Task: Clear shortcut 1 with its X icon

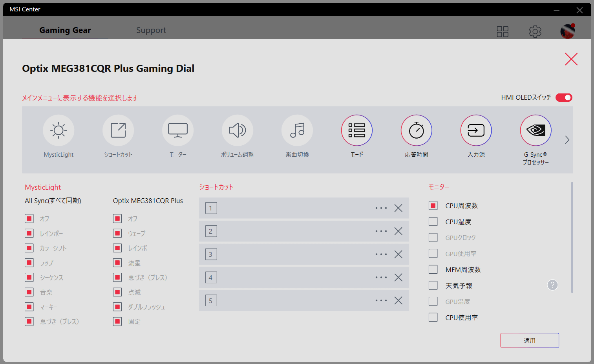Action: coord(398,208)
